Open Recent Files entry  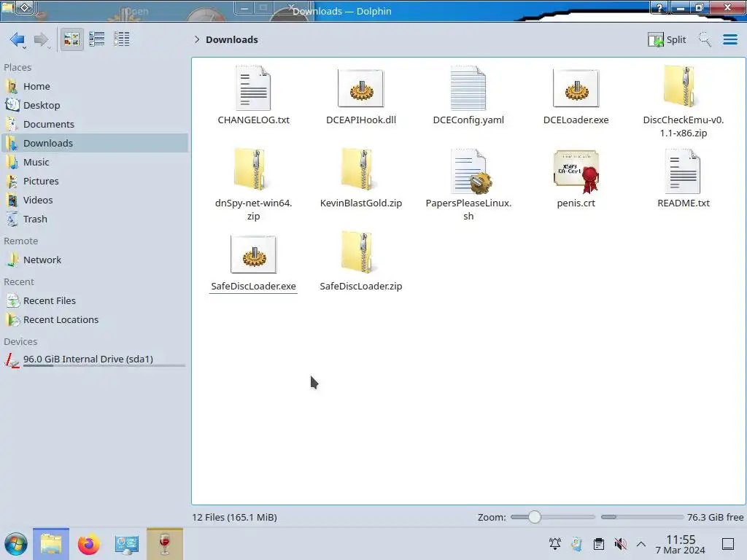94,301
